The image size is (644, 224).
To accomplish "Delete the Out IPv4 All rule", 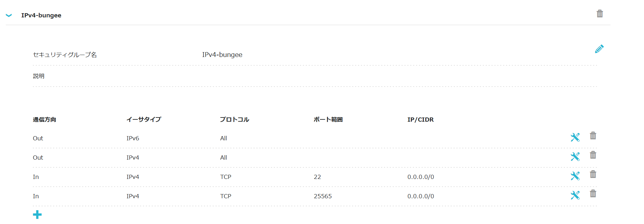I will point(593,155).
